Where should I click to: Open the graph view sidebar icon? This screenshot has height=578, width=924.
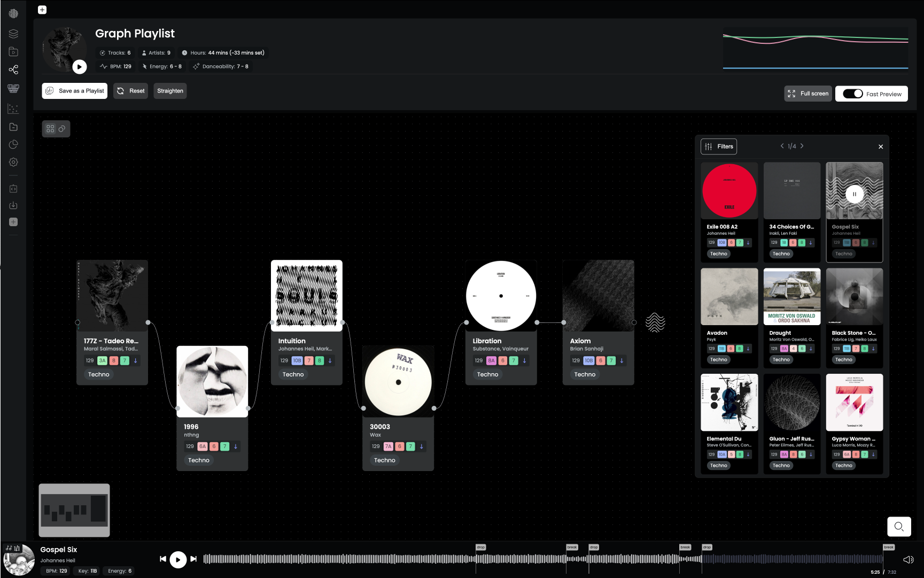click(13, 70)
